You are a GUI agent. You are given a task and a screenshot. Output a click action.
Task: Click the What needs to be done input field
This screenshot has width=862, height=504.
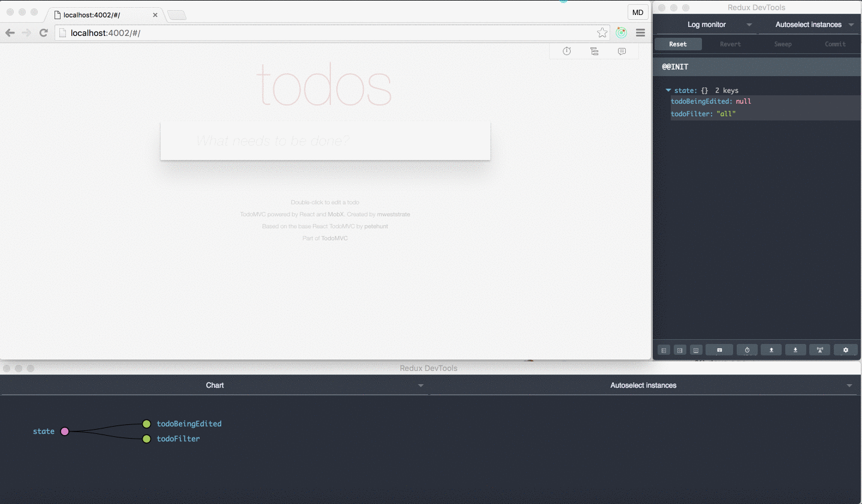pos(325,141)
